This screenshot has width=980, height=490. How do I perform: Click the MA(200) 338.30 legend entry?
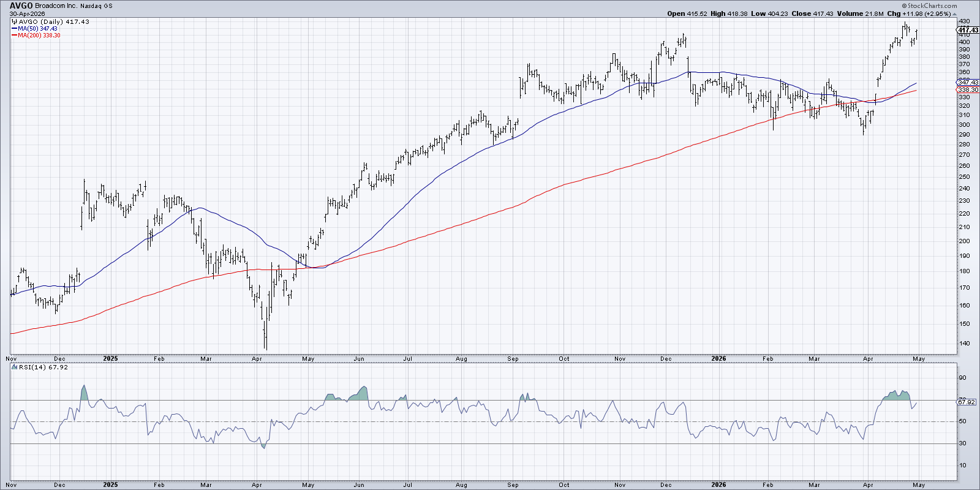click(x=39, y=36)
